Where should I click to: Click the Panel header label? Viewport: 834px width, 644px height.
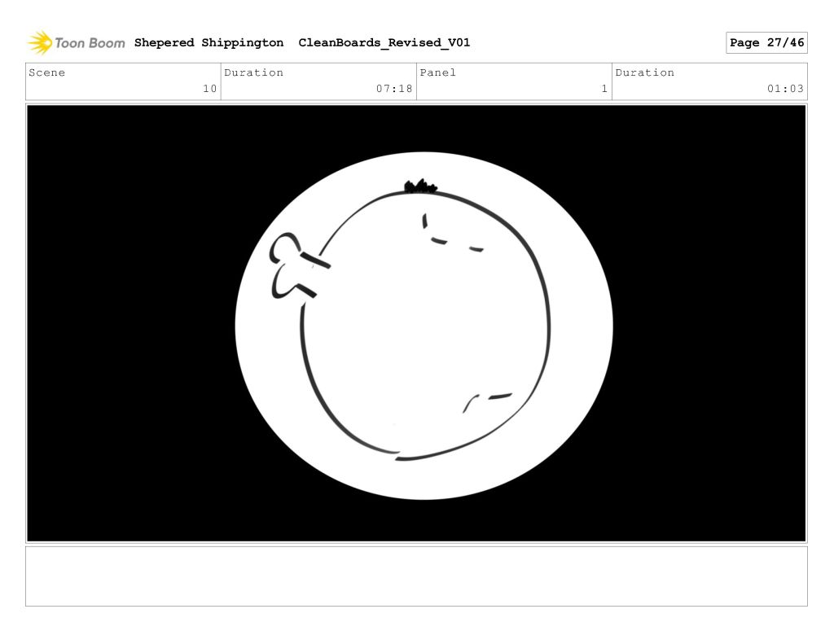click(x=438, y=72)
